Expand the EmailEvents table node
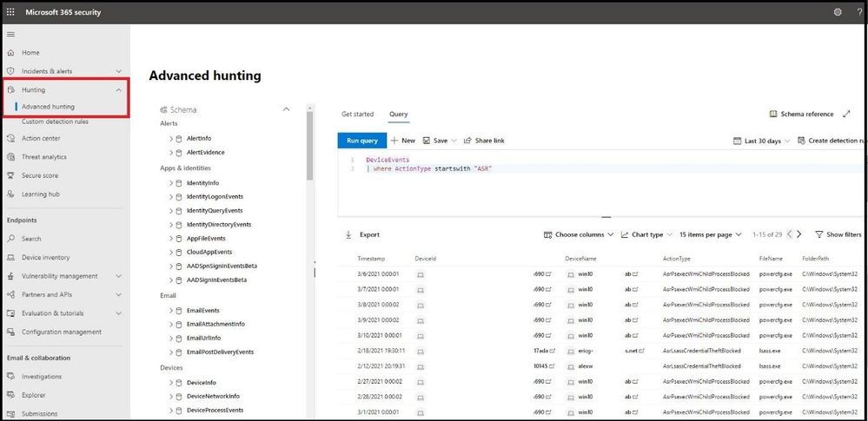Viewport: 868px width, 421px height. coord(172,311)
